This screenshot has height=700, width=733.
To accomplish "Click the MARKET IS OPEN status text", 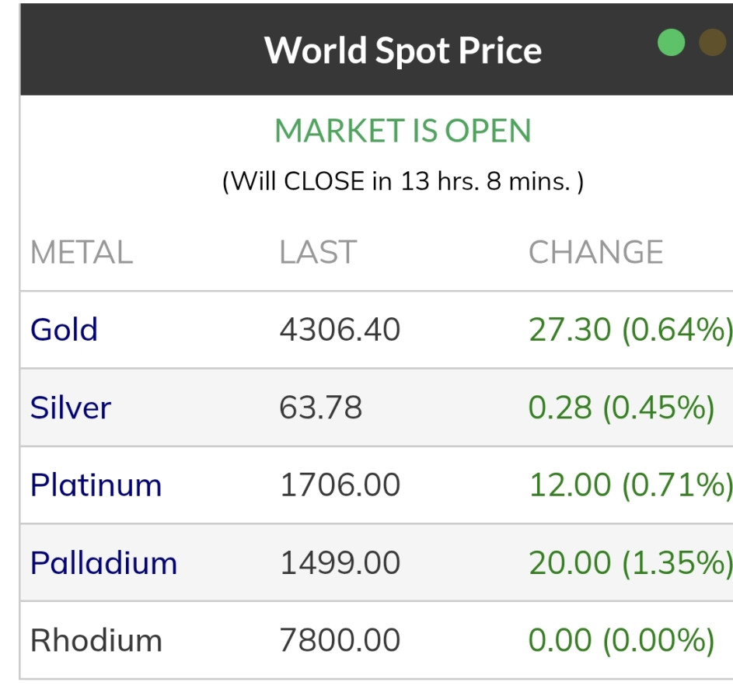I will pos(403,131).
